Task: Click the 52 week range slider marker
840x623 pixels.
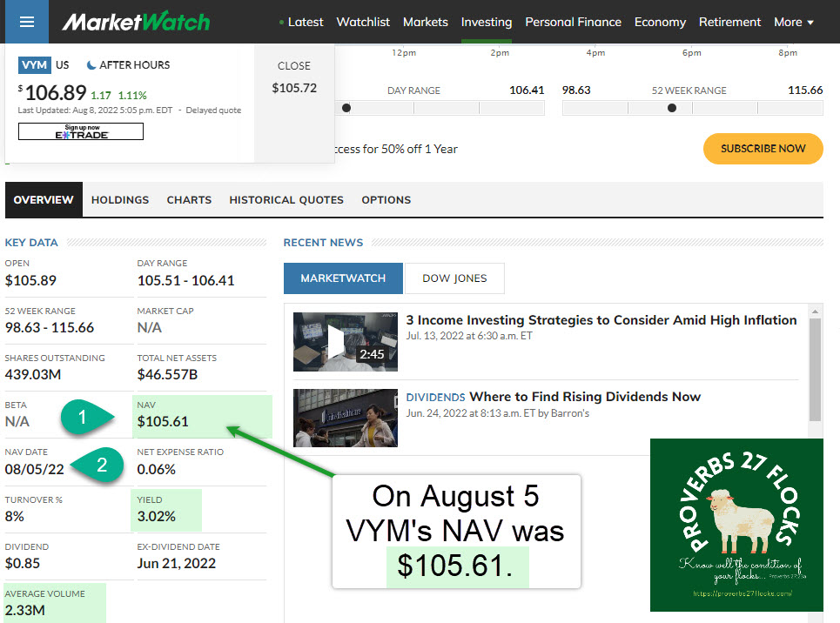Action: point(671,108)
